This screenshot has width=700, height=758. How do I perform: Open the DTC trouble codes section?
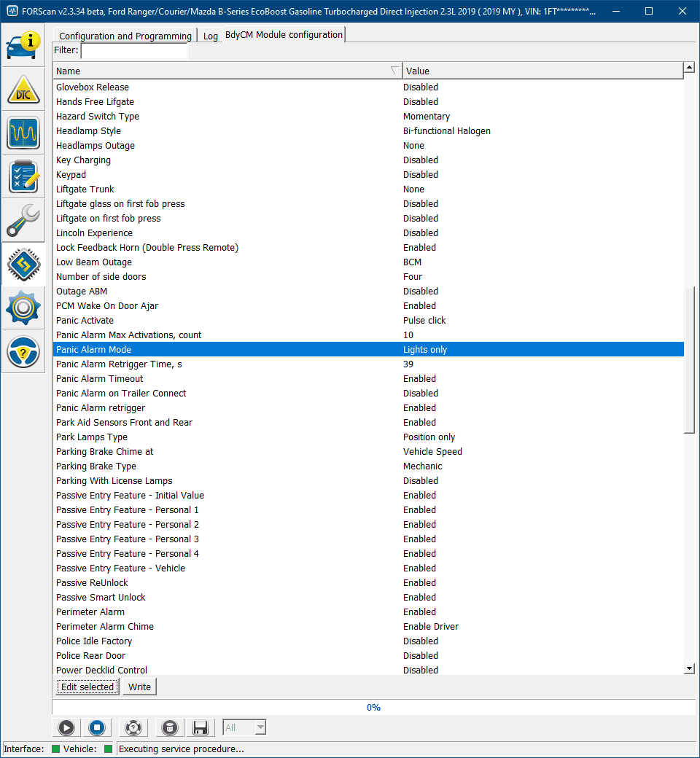click(x=23, y=90)
